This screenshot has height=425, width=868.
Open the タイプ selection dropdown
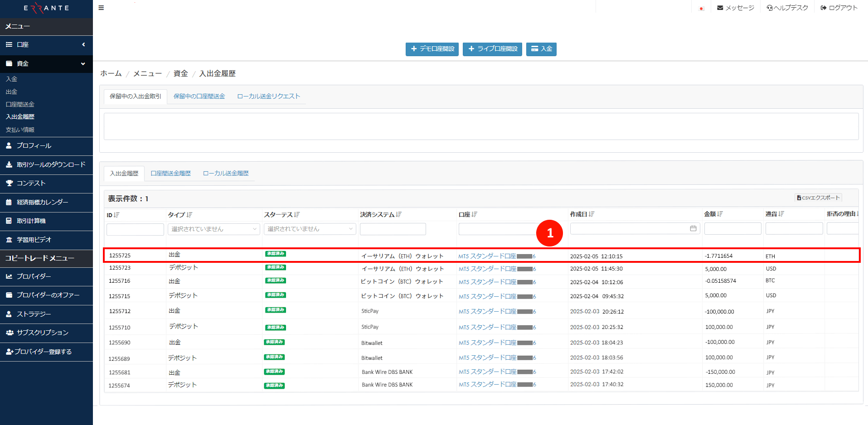click(213, 229)
